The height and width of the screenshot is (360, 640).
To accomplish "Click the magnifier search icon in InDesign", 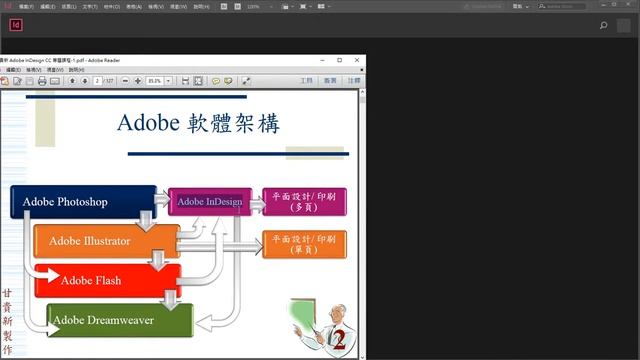I will click(604, 25).
